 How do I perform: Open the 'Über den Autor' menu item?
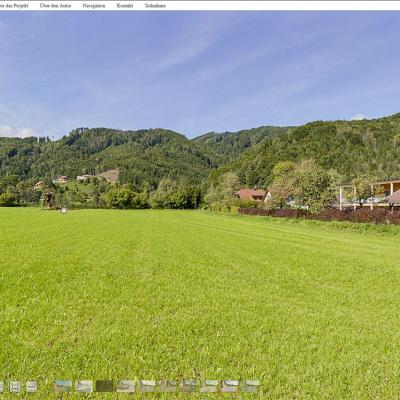[55, 6]
